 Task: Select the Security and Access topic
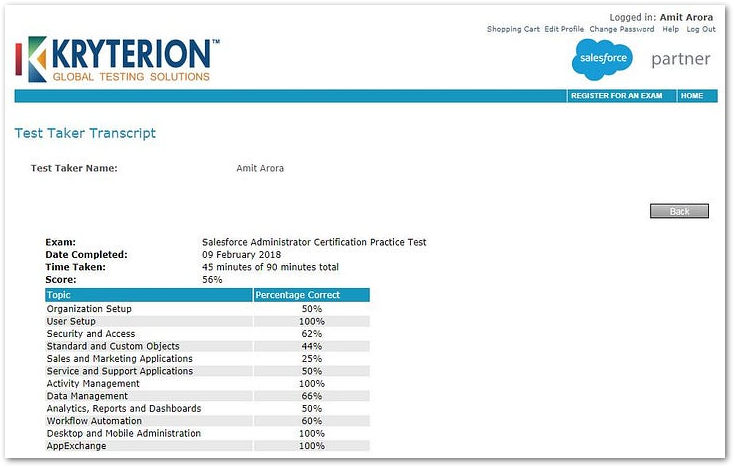pos(91,334)
